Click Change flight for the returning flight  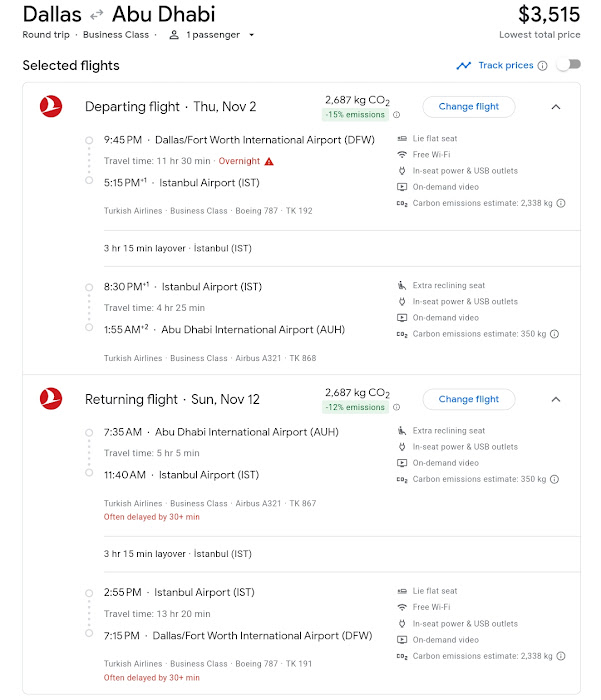468,399
